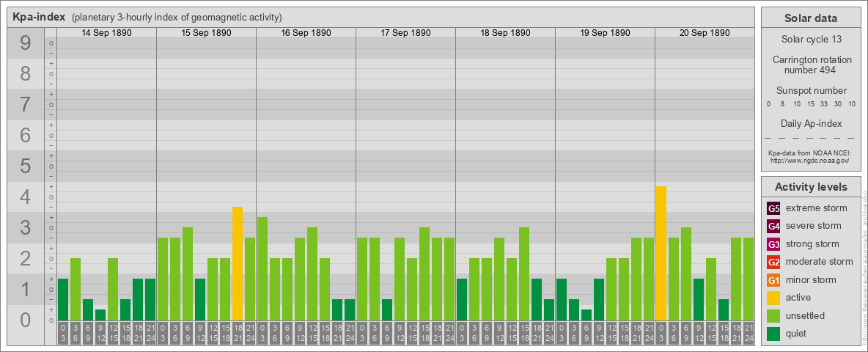The width and height of the screenshot is (868, 352).
Task: Click the 'strong storm' legend label
Action: pyautogui.click(x=812, y=244)
